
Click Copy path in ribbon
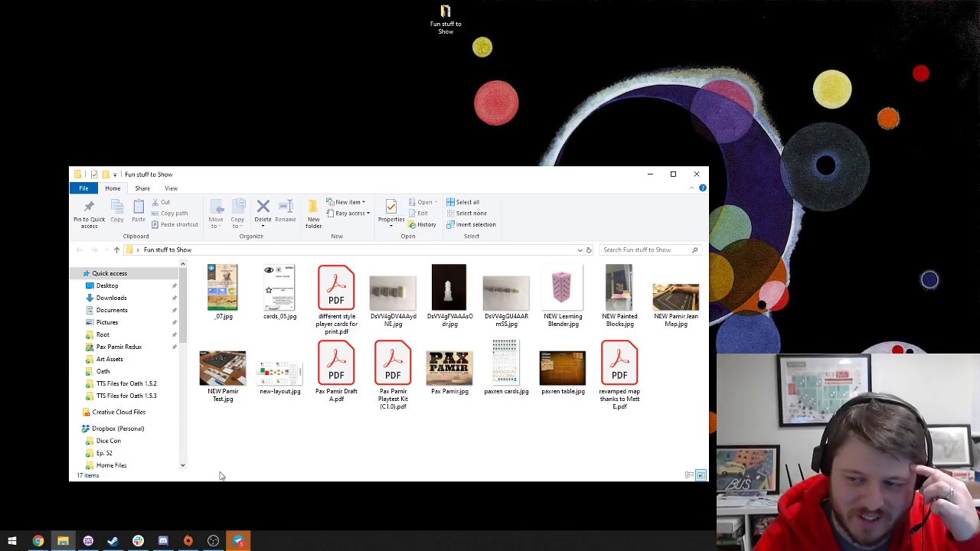pos(169,214)
